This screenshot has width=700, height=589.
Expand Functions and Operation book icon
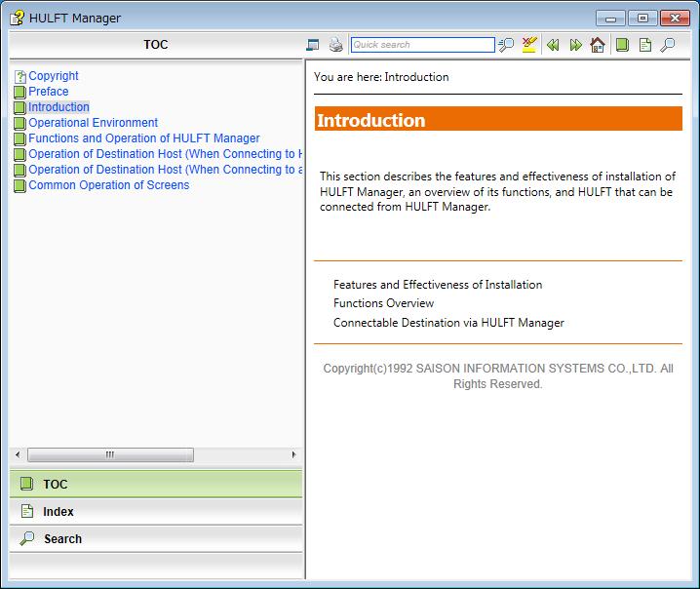pyautogui.click(x=20, y=139)
